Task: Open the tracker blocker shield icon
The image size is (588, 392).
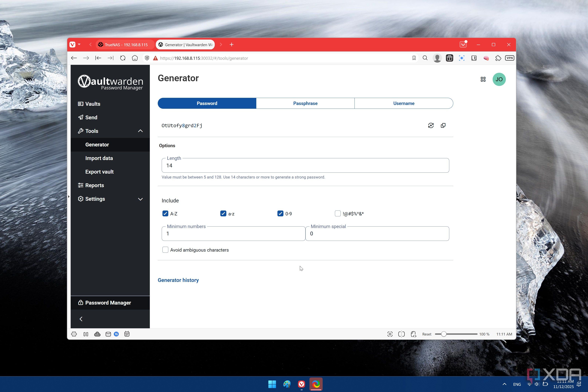Action: pyautogui.click(x=147, y=58)
